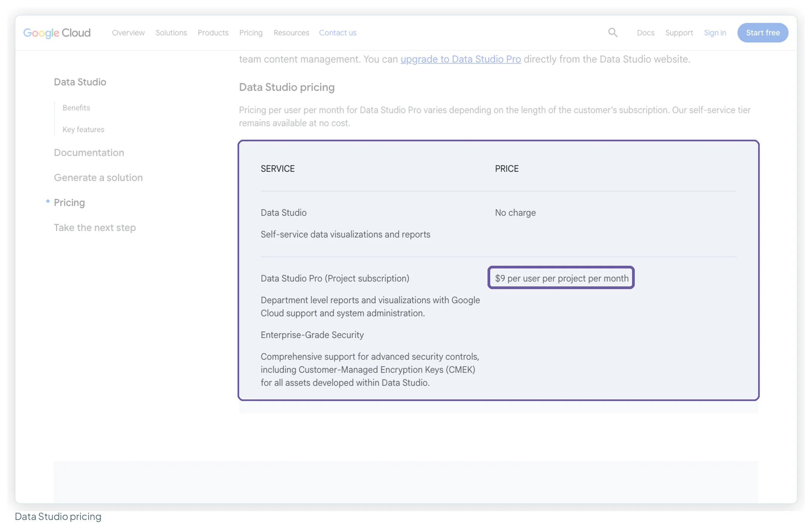Click the Data Studio pricing caption below
Viewport: 812px width, 531px height.
pyautogui.click(x=58, y=517)
